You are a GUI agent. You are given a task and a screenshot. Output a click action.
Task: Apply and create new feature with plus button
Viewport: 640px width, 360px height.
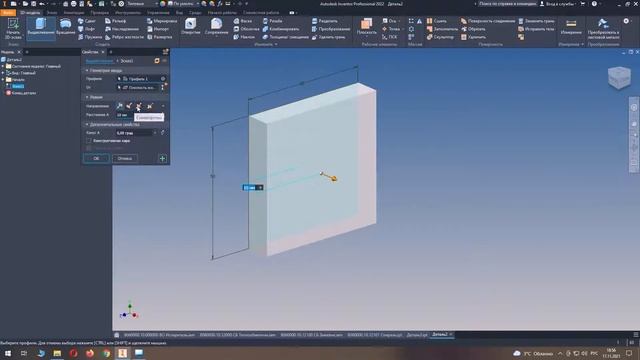pyautogui.click(x=162, y=158)
